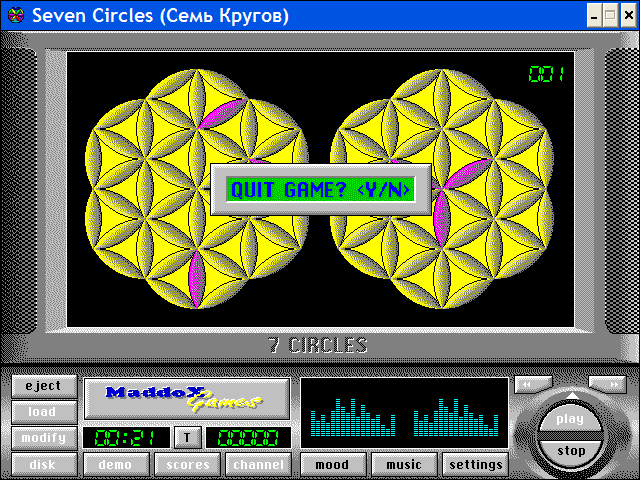Minimize the Seven Circles window

pyautogui.click(x=594, y=16)
